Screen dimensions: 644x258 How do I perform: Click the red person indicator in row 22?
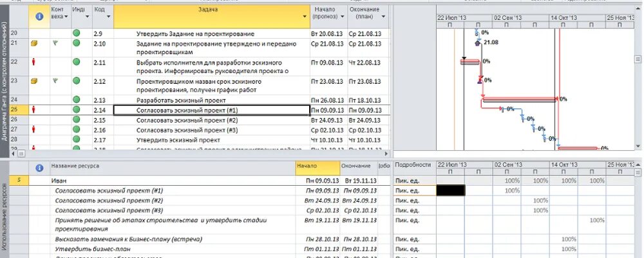click(33, 62)
